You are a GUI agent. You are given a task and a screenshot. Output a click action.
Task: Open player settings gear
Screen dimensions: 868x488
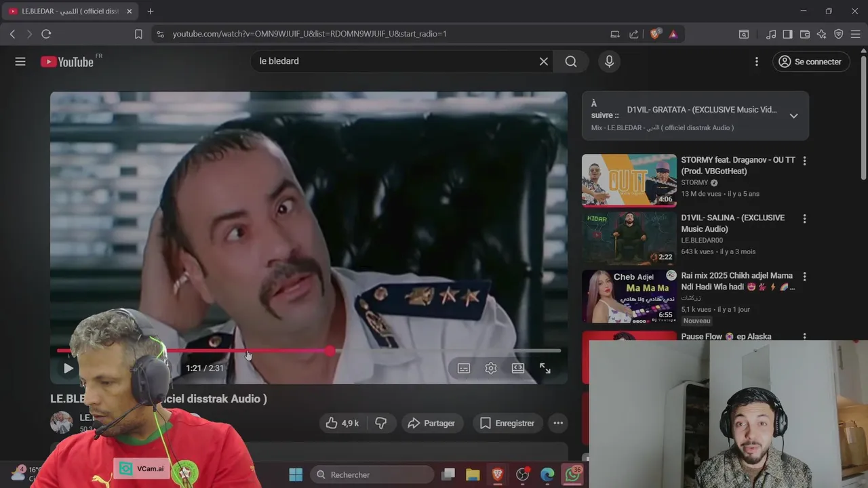tap(491, 368)
